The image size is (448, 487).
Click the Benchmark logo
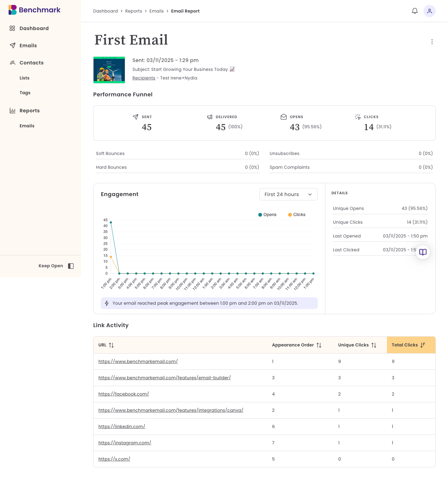tap(34, 10)
